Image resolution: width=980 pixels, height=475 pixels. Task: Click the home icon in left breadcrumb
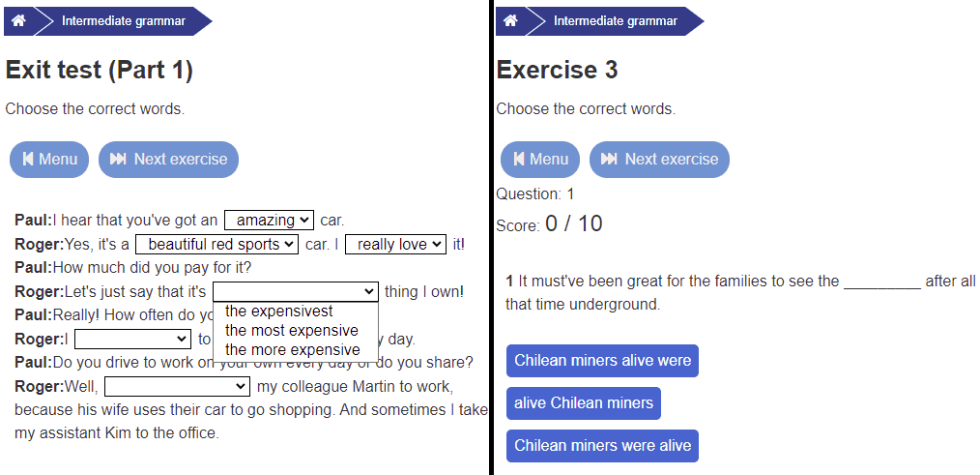point(18,21)
